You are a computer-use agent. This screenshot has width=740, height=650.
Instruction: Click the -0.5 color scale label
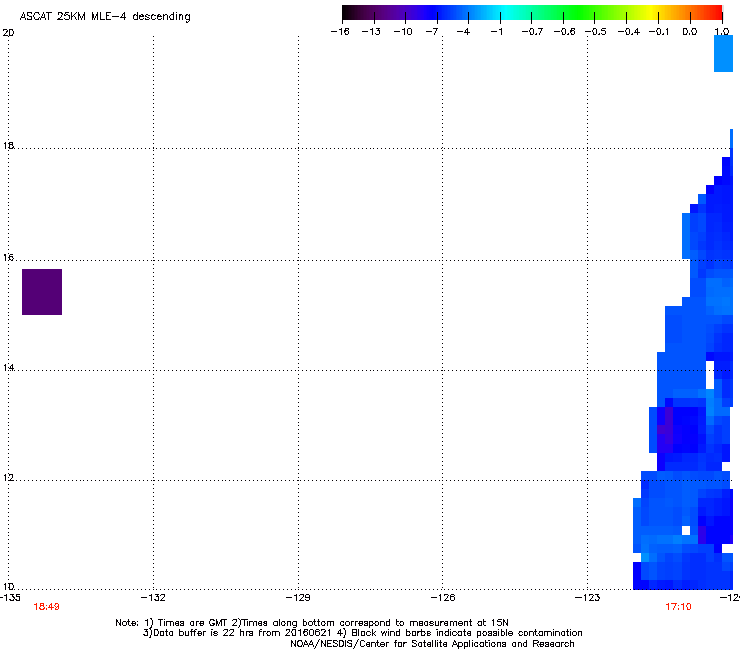click(x=596, y=32)
